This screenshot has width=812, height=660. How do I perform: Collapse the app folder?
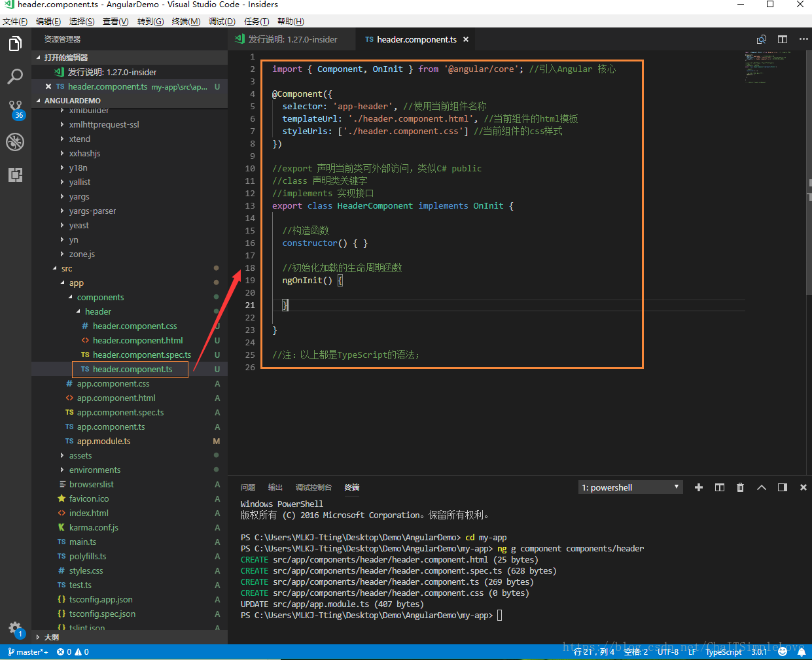click(130, 283)
